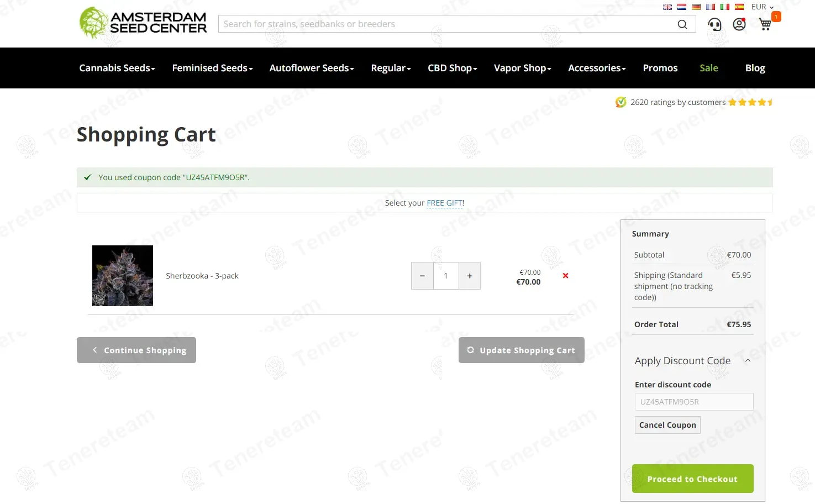Open the Blog page
815x504 pixels.
point(755,68)
